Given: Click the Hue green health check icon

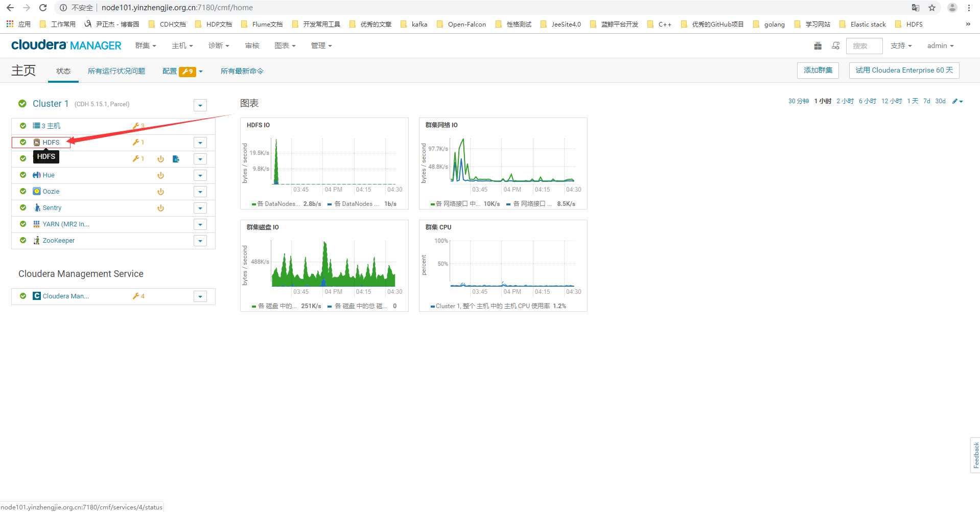Looking at the screenshot, I should click(23, 175).
